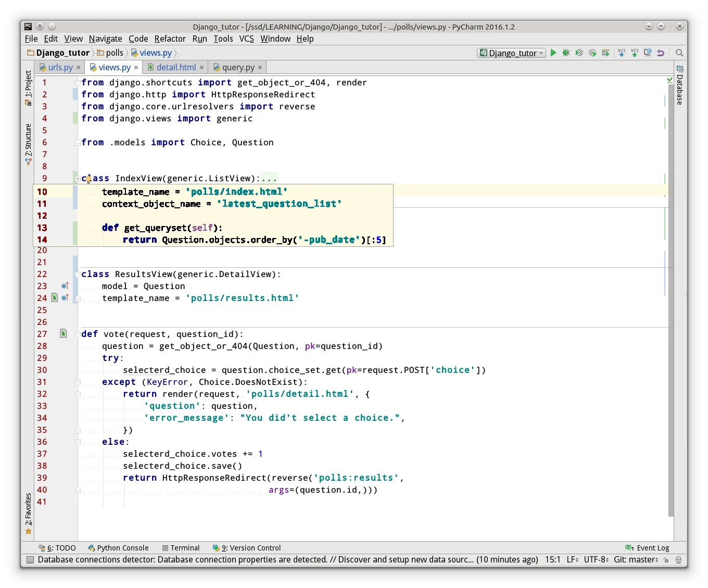
Task: Open the Navigate menu
Action: [x=106, y=39]
